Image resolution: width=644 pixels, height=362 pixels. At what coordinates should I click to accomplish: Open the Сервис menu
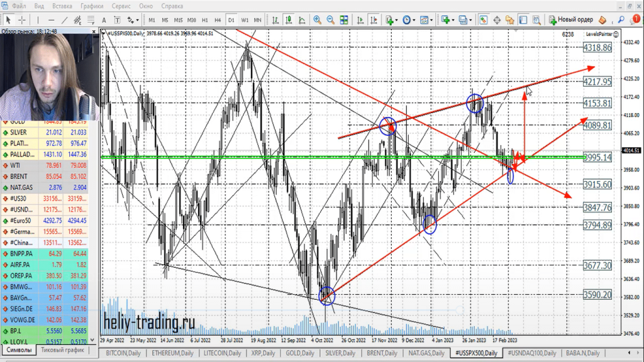(x=121, y=6)
